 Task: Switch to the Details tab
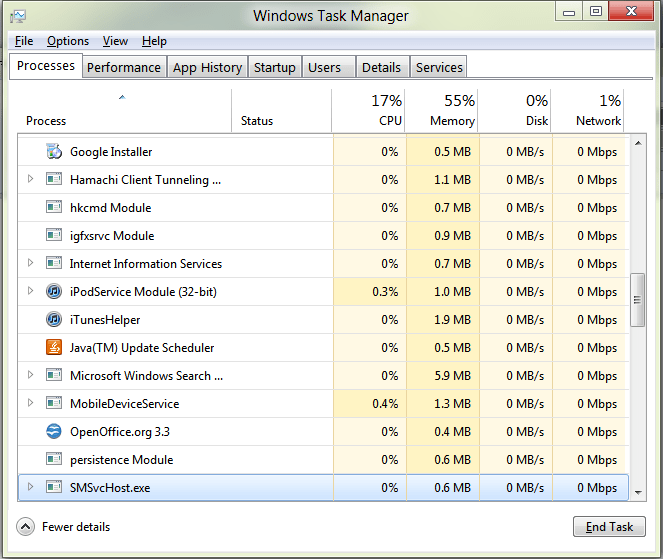tap(382, 67)
